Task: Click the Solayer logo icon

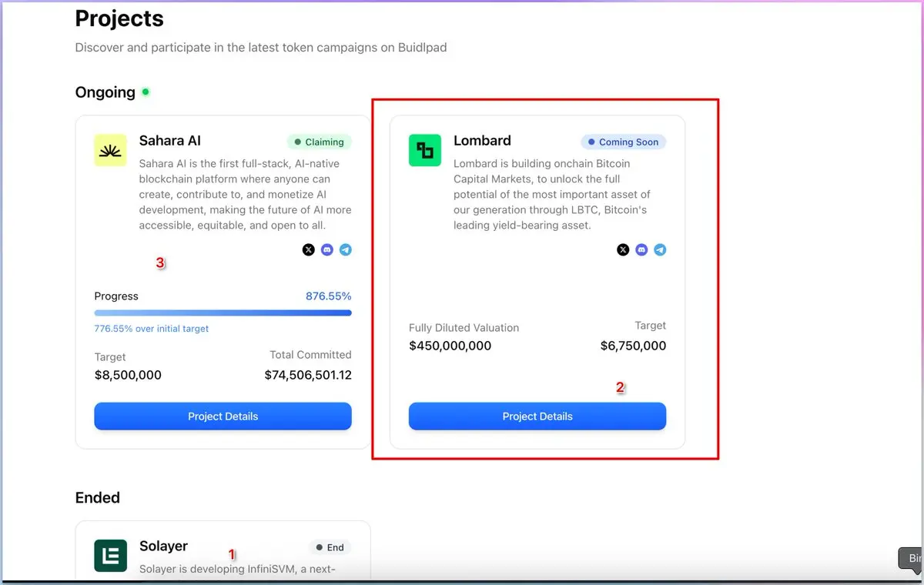Action: click(x=111, y=556)
